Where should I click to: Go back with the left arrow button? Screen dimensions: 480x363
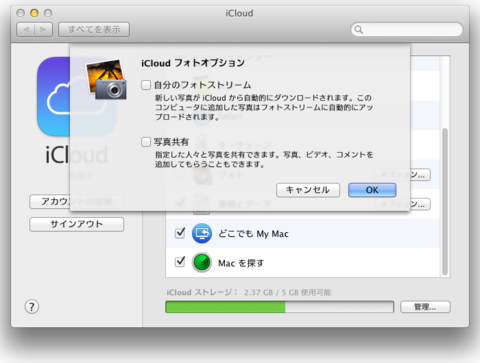[26, 30]
